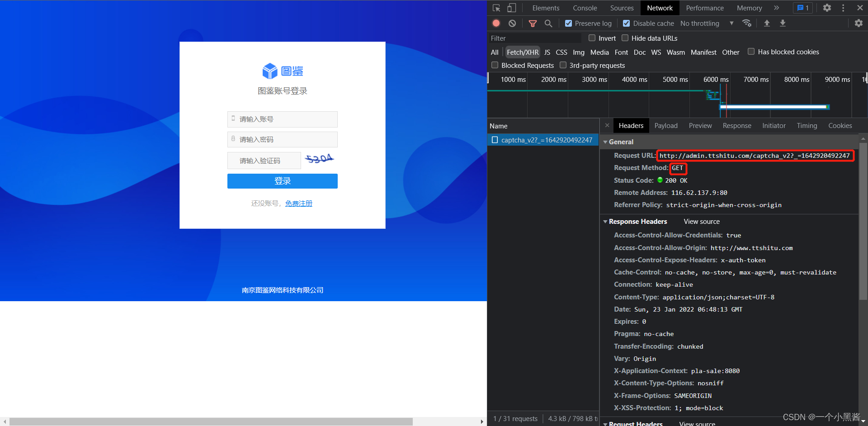Show more DevTools tabs chevron
This screenshot has width=868, height=426.
click(x=777, y=8)
